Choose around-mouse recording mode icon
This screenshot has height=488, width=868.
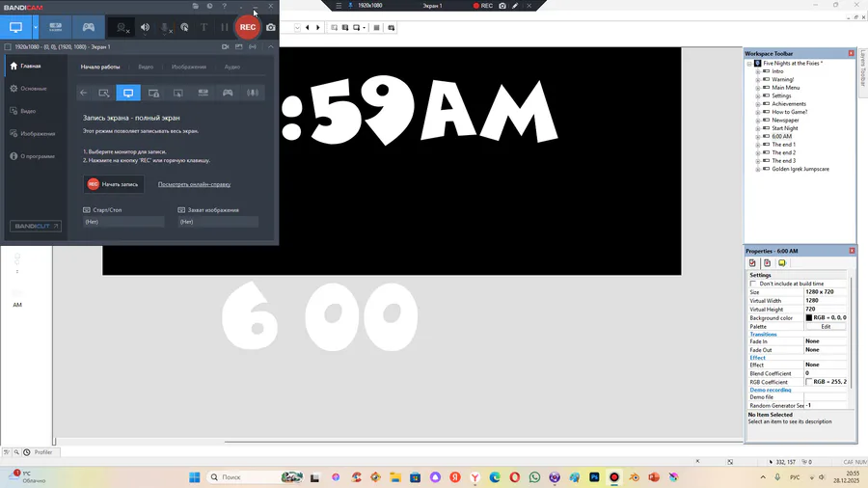point(178,93)
